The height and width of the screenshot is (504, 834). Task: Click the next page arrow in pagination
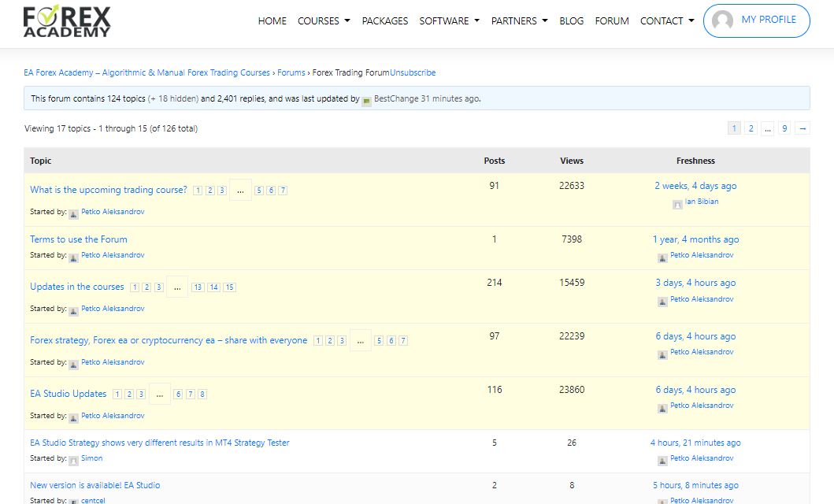point(802,128)
